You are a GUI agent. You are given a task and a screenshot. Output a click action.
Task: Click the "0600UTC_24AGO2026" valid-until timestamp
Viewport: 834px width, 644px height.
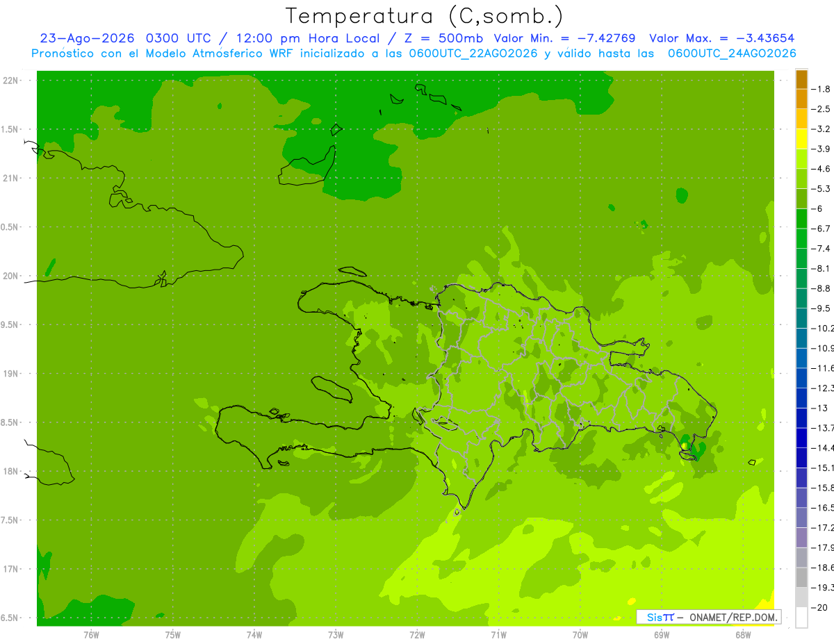point(732,53)
